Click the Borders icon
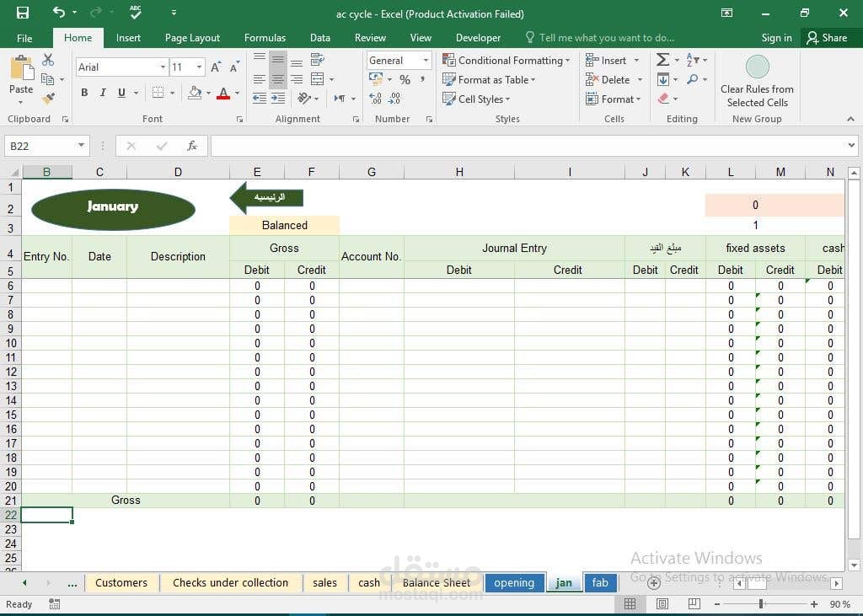 pos(158,93)
